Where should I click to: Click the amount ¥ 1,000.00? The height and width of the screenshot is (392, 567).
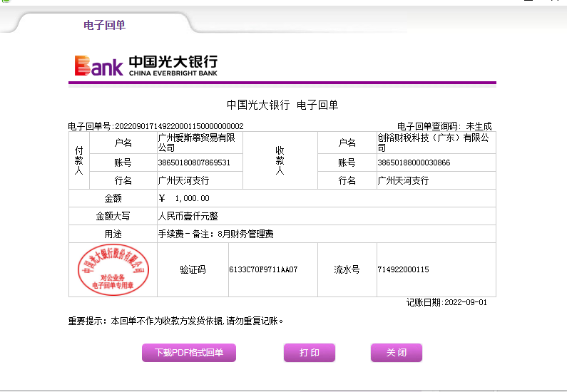point(184,198)
